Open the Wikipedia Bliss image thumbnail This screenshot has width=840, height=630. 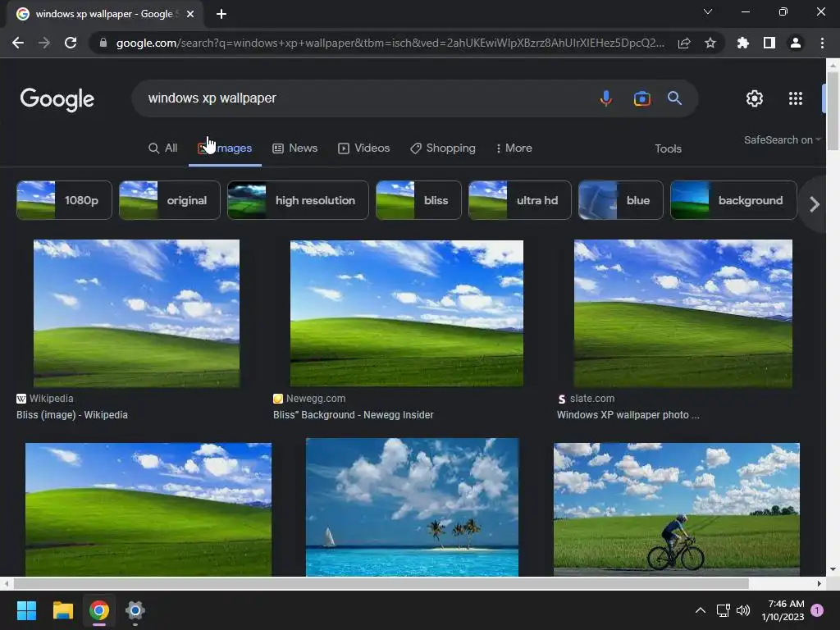[137, 313]
